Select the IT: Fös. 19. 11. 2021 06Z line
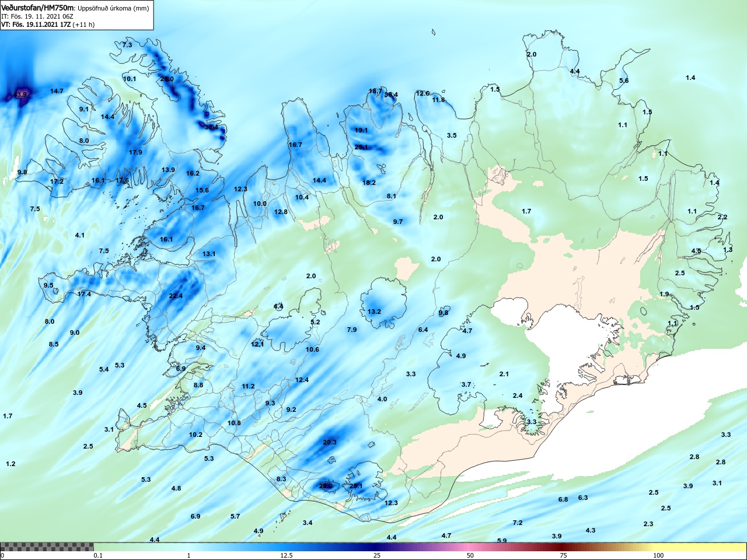Screen dimensions: 747x560 point(37,16)
